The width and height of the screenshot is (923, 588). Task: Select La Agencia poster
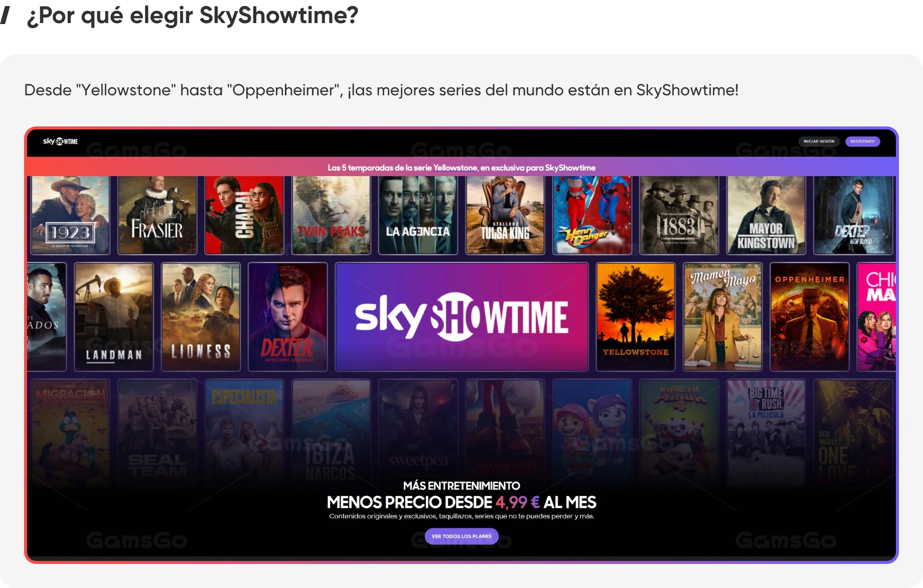(418, 215)
